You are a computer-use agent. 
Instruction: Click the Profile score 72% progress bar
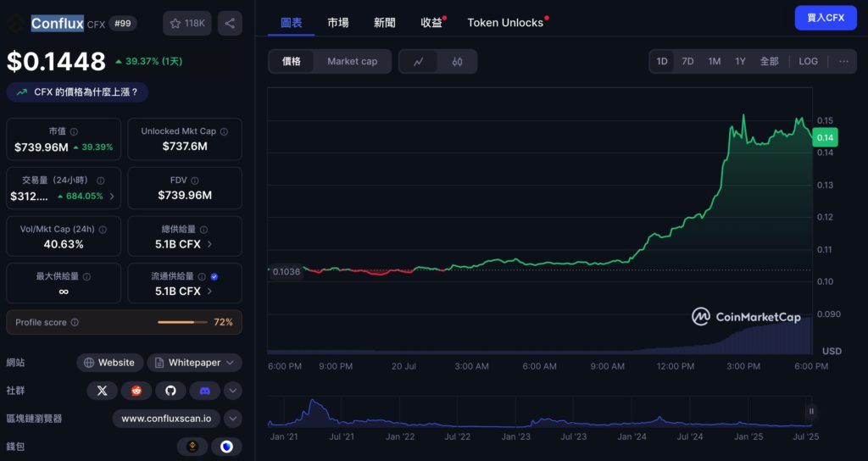(183, 322)
